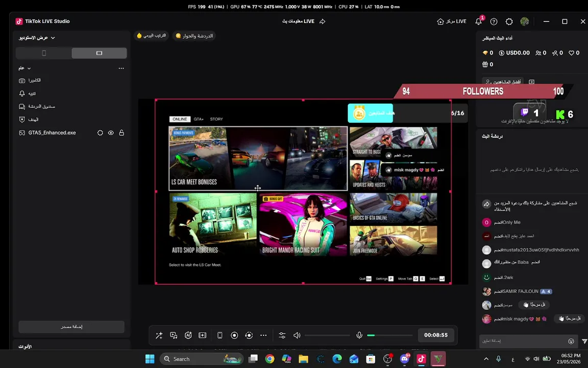This screenshot has width=588, height=368.
Task: Lock the GTA5_Enhanced.exe source
Action: pos(121,133)
